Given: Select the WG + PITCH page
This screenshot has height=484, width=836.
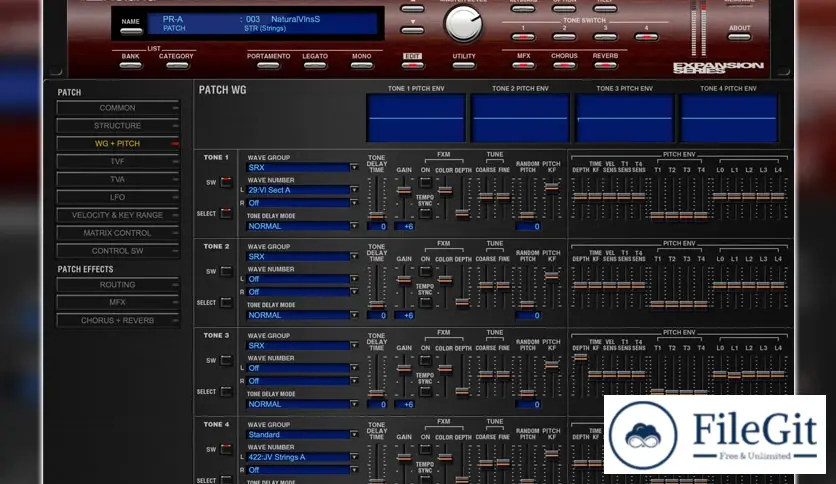Looking at the screenshot, I should 118,143.
